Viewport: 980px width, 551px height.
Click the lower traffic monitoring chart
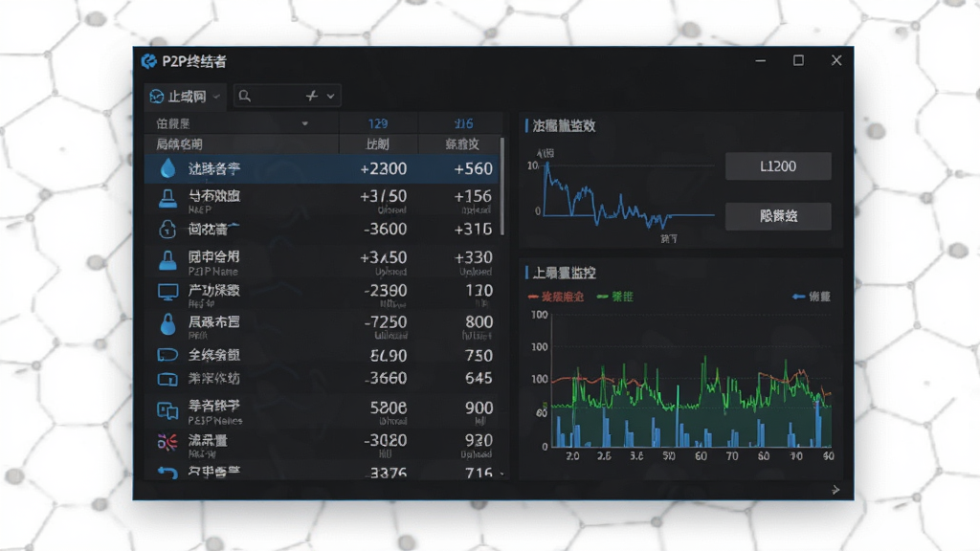coord(691,381)
